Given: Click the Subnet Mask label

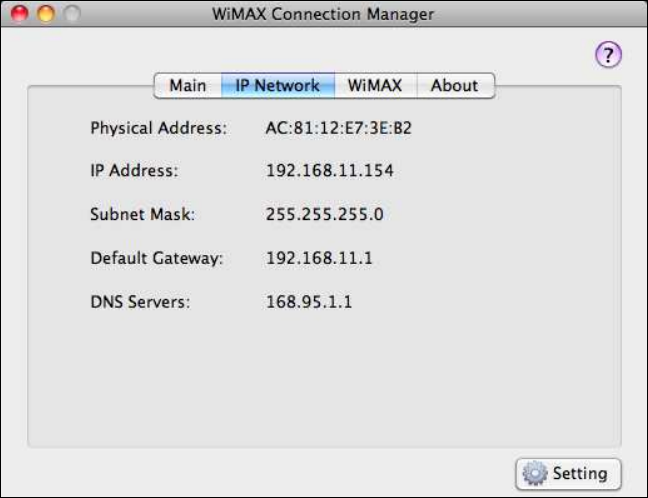Looking at the screenshot, I should [142, 214].
